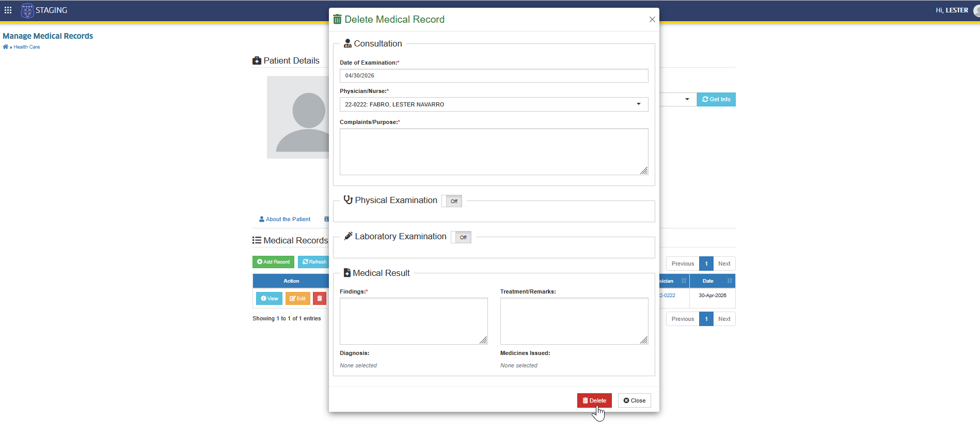Refresh the medical records list

(314, 262)
